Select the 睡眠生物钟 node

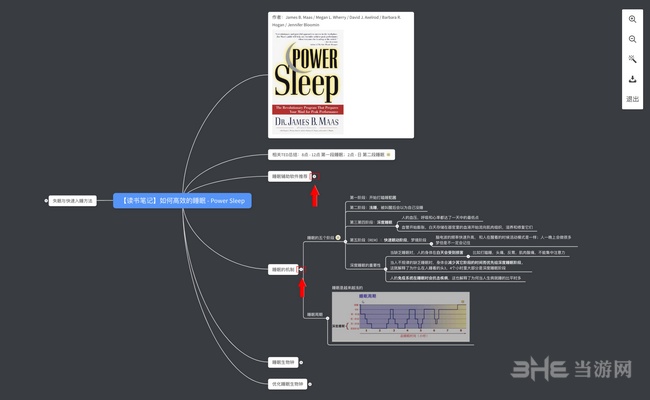(x=283, y=362)
